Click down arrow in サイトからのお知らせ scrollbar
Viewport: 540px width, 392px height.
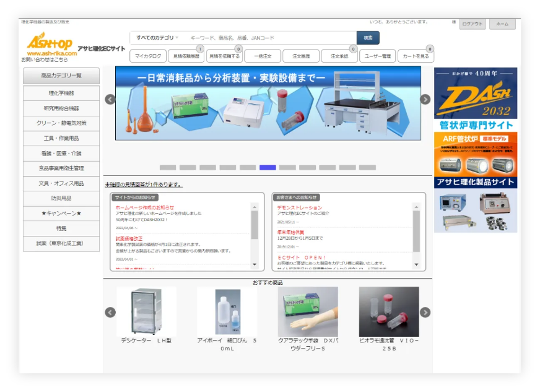click(x=255, y=264)
